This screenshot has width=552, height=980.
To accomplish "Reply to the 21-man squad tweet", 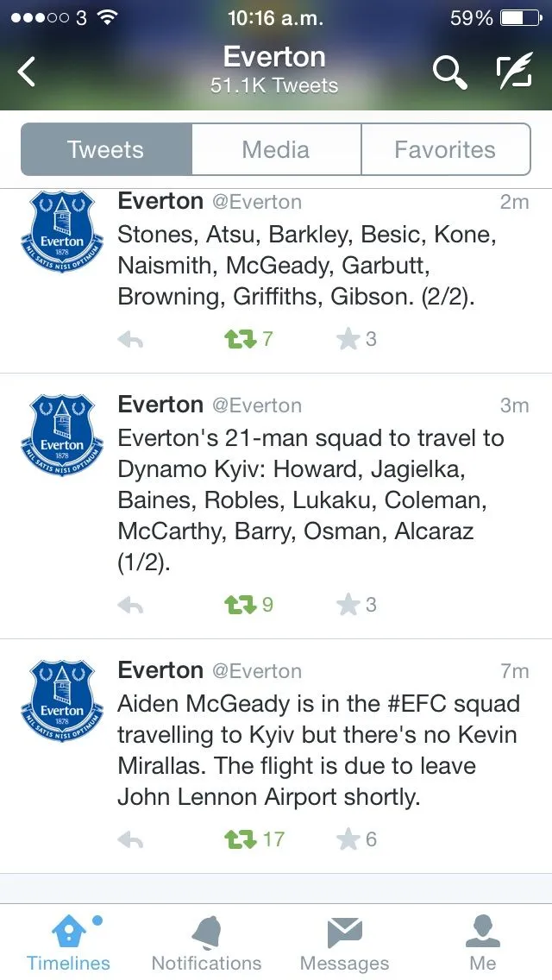I will coord(130,606).
